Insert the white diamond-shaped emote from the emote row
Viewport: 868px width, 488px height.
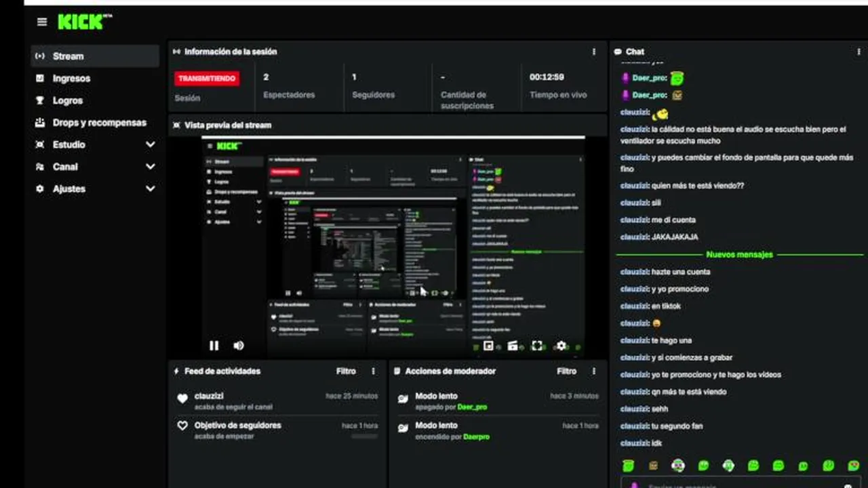(728, 466)
